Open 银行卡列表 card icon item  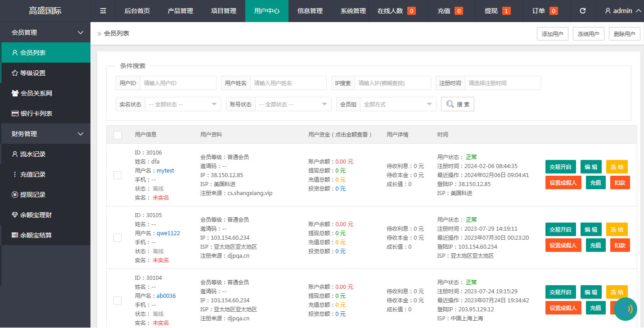click(x=15, y=114)
